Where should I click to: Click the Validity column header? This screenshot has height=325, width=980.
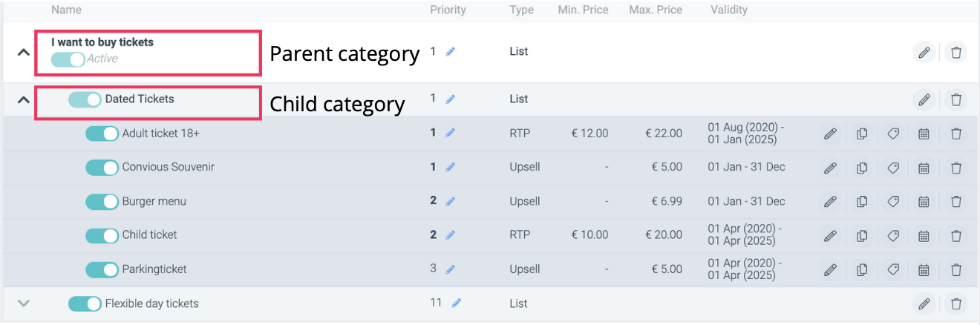coord(728,10)
